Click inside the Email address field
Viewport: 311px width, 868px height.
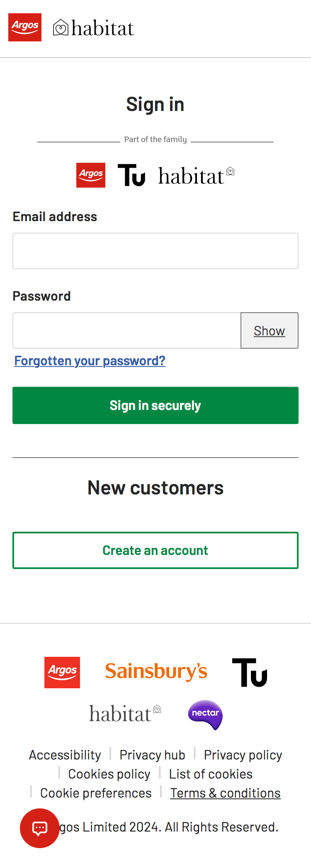click(x=155, y=251)
